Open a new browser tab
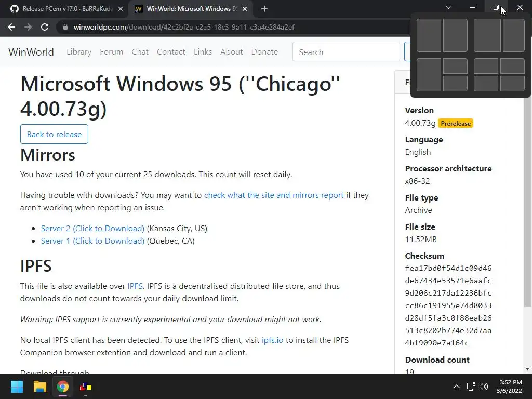This screenshot has height=399, width=532. pyautogui.click(x=264, y=9)
